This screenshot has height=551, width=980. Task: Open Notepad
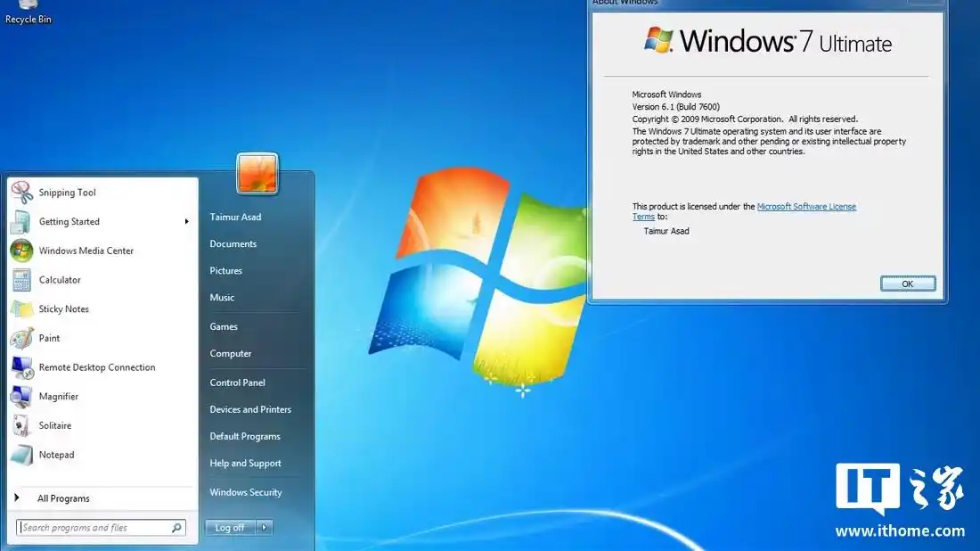coord(56,455)
